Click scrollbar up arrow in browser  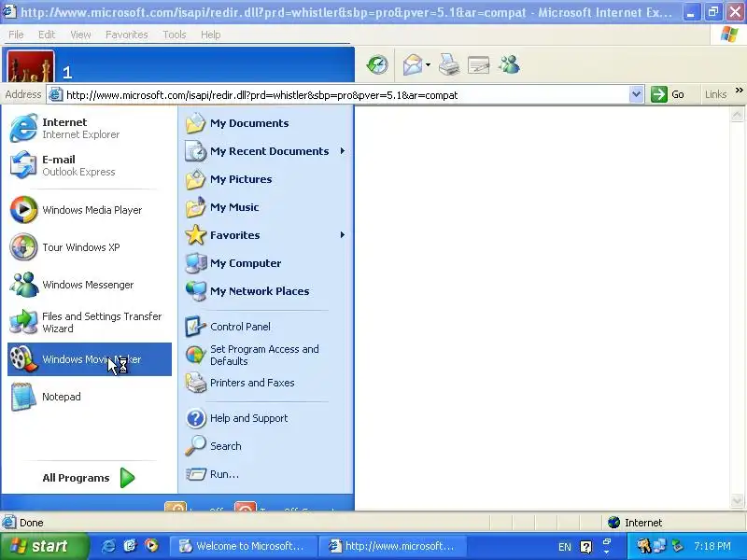coord(737,114)
